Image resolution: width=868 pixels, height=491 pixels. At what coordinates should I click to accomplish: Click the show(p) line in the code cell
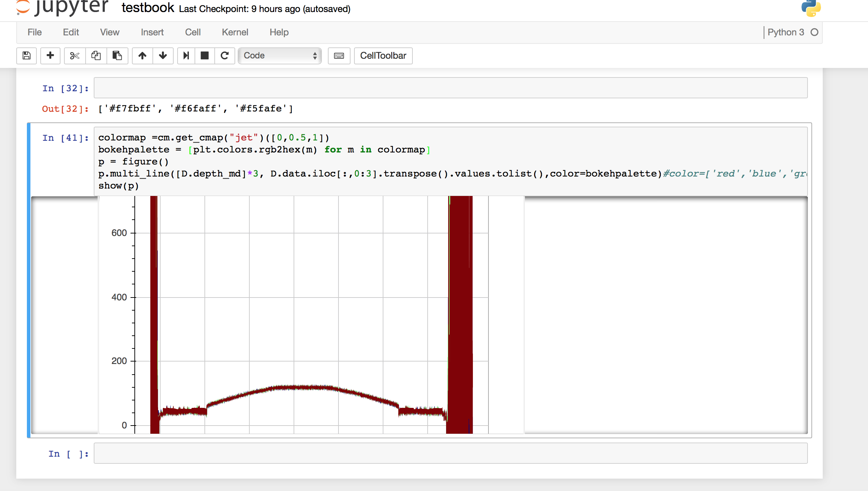(x=118, y=186)
